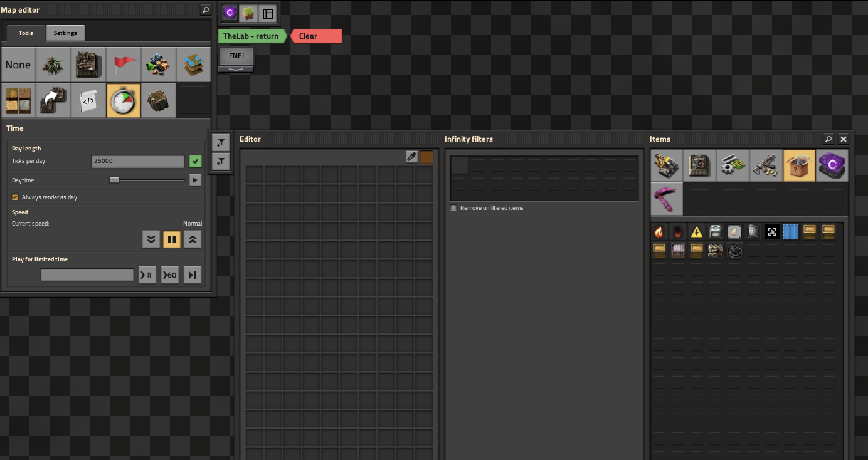The width and height of the screenshot is (868, 460).
Task: Select the Surfaces layered map tool
Action: pos(193,65)
